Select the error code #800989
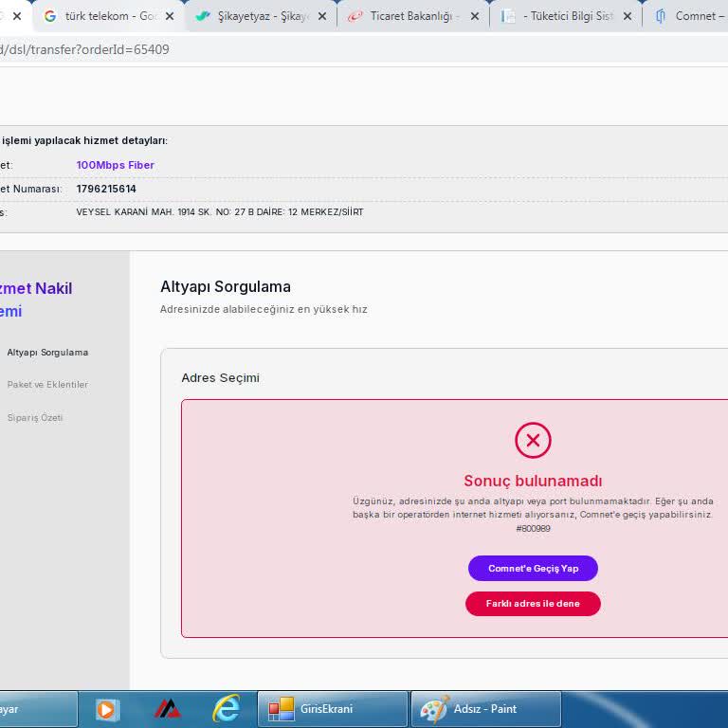This screenshot has height=728, width=728. 533,529
